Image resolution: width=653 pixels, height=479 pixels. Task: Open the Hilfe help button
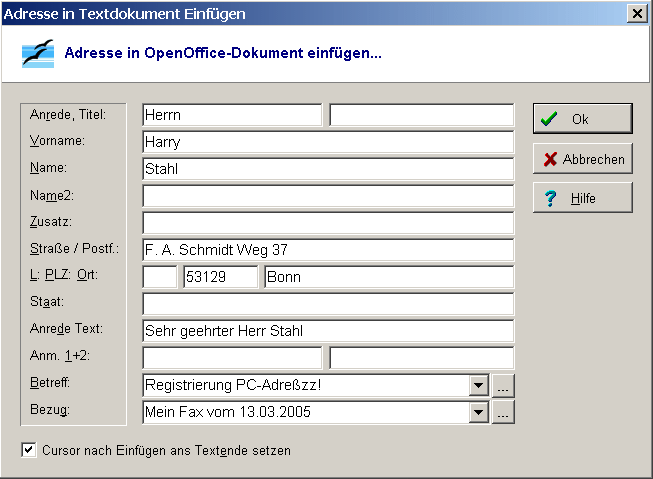583,198
